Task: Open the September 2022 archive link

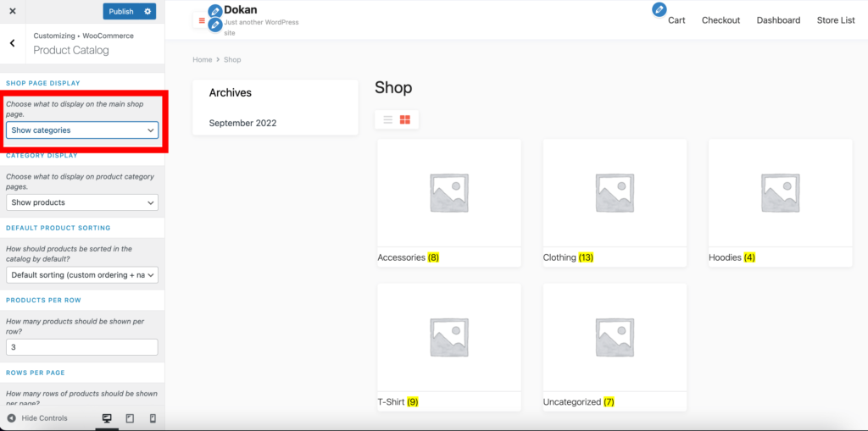Action: click(x=242, y=123)
